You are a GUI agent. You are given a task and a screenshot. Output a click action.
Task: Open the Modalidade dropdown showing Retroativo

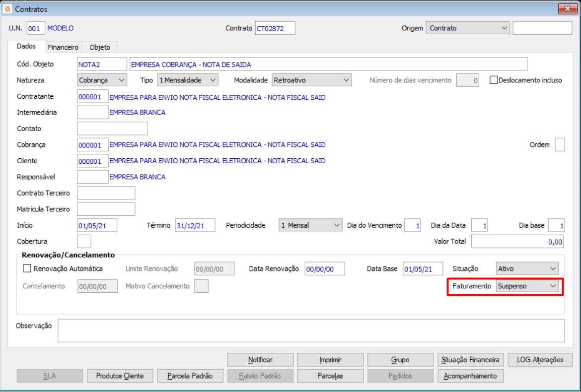pyautogui.click(x=312, y=80)
